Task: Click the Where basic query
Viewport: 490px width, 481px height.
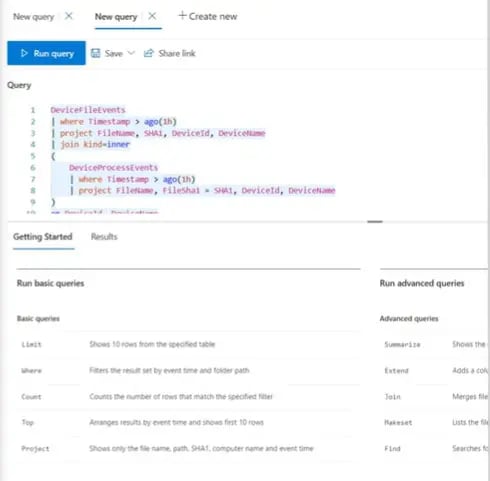Action: pos(31,370)
